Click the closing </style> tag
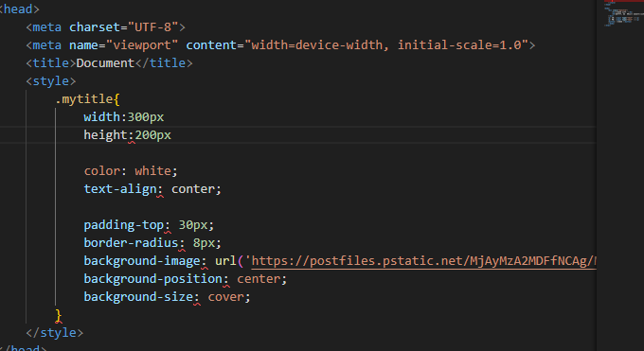 [55, 333]
